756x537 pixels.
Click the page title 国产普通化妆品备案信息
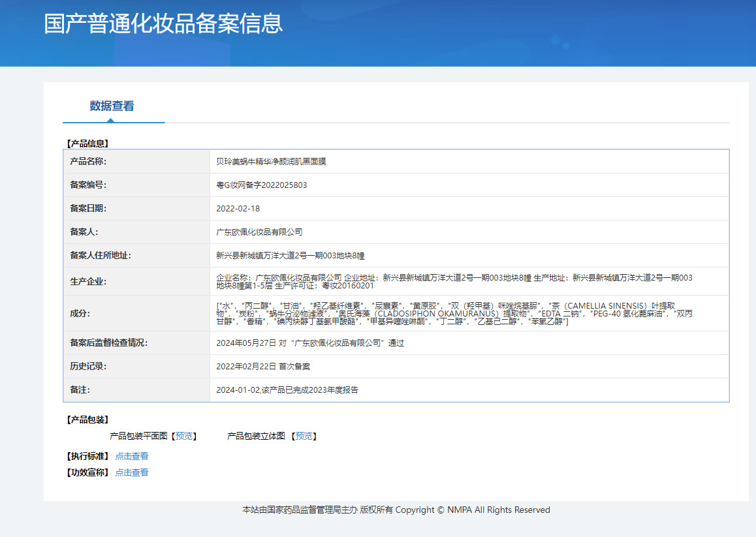point(163,23)
